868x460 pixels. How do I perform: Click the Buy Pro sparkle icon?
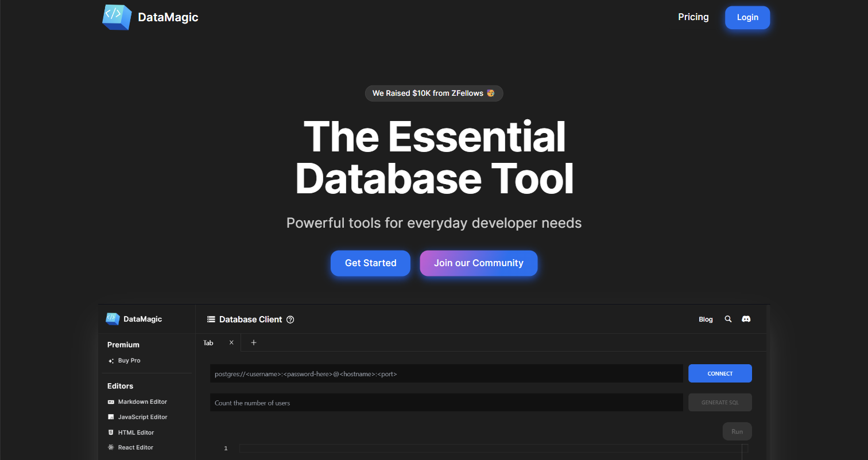[x=111, y=360]
